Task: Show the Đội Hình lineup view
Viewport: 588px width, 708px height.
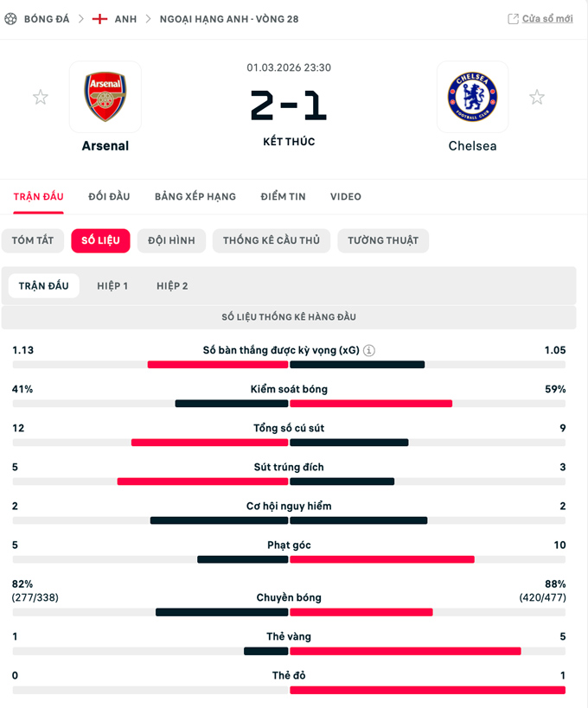Action: (171, 240)
